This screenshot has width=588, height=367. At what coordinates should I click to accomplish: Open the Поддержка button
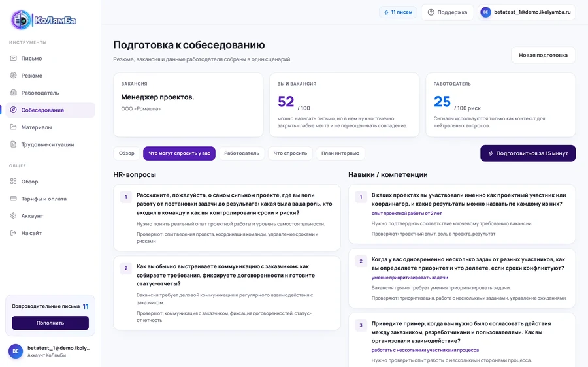pyautogui.click(x=448, y=12)
